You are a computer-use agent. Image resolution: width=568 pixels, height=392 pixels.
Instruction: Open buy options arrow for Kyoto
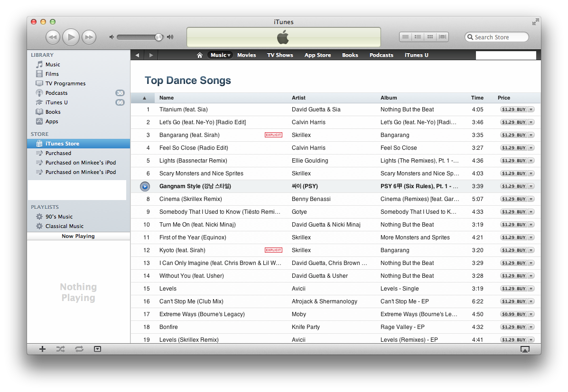[531, 250]
